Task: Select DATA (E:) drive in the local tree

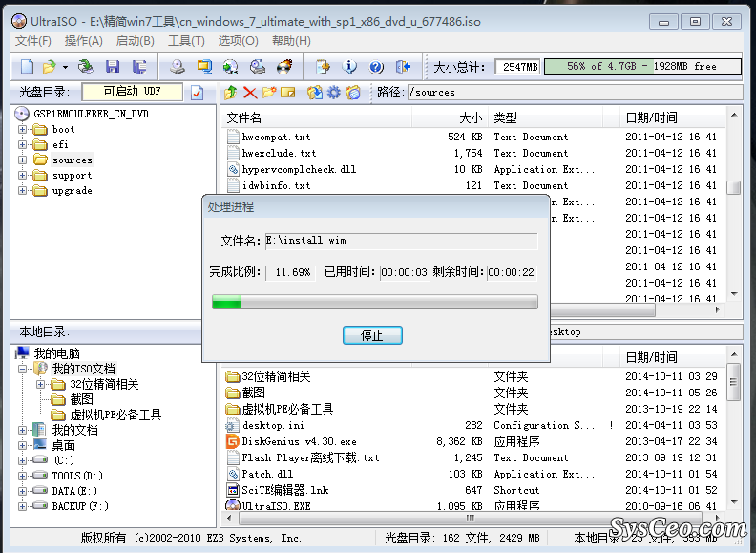Action: point(74,491)
